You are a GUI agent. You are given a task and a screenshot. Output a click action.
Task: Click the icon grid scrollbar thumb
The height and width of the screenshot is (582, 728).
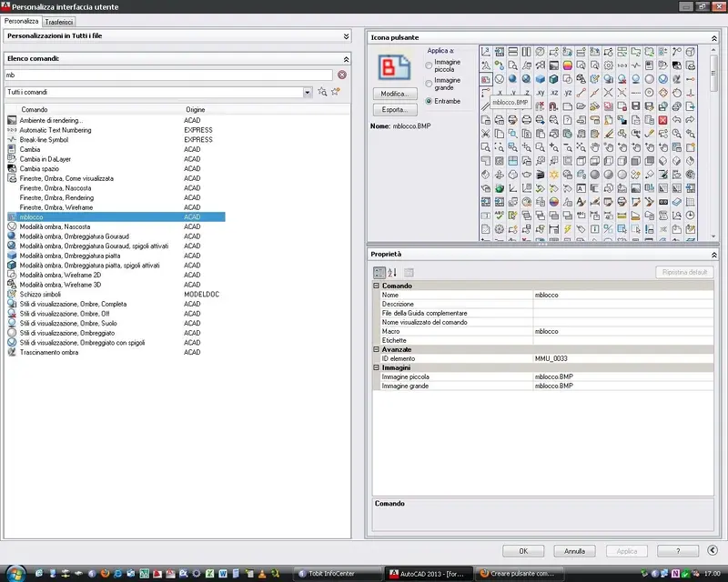713,74
